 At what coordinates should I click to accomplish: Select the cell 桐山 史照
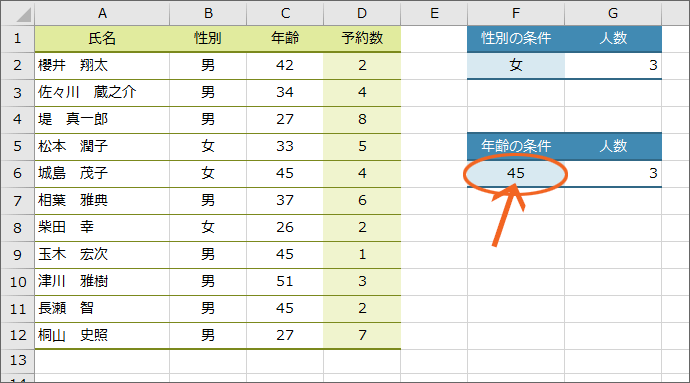point(102,335)
